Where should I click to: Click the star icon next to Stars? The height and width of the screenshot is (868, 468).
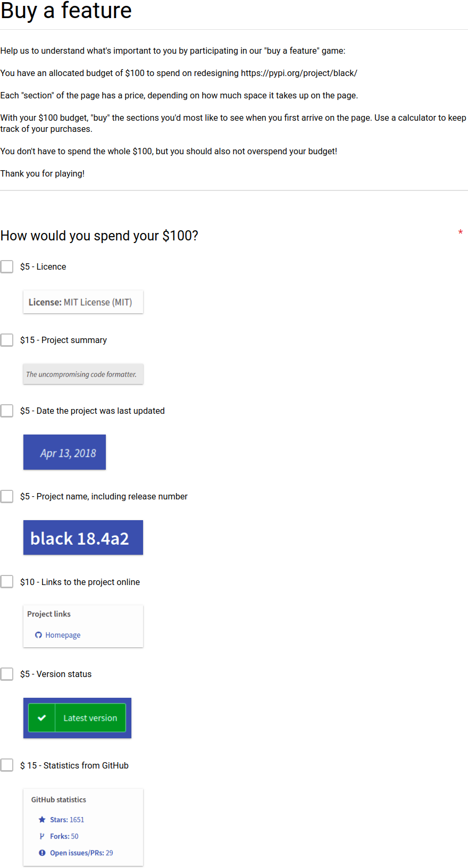coord(42,820)
